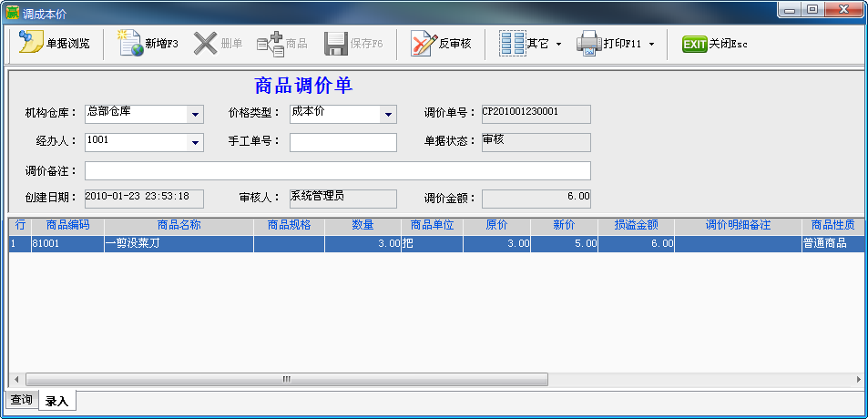Image resolution: width=868 pixels, height=419 pixels.
Task: Select the row for 一剪没菜刀
Action: pyautogui.click(x=179, y=244)
